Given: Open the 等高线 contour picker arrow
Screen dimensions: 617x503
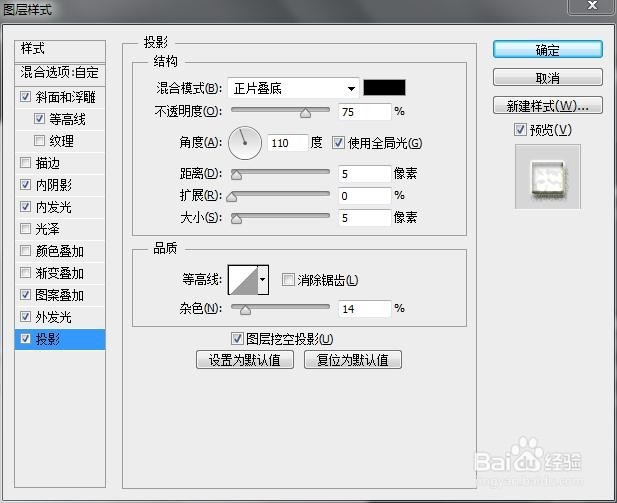Looking at the screenshot, I should click(263, 280).
